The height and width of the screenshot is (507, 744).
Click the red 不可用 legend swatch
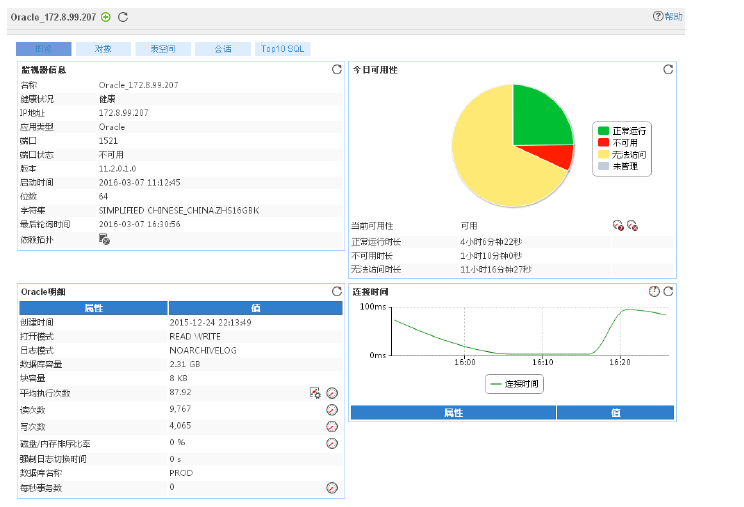click(604, 142)
